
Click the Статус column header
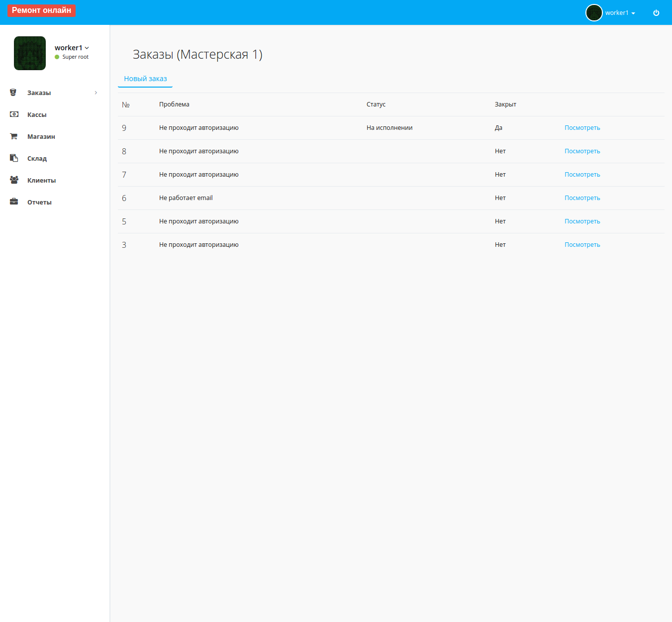tap(376, 104)
